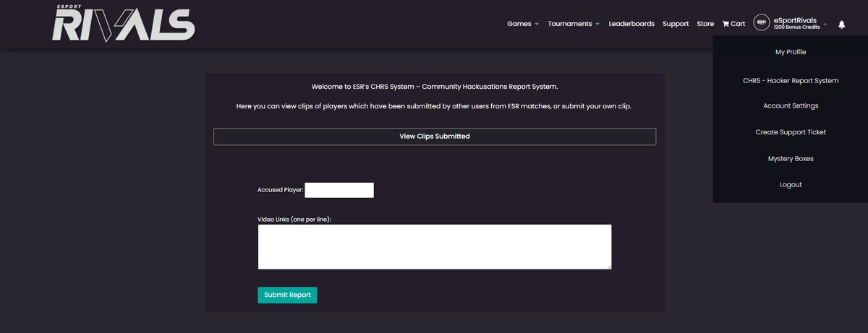This screenshot has height=333, width=868.
Task: Click the Esport Rivals logo
Action: [124, 24]
